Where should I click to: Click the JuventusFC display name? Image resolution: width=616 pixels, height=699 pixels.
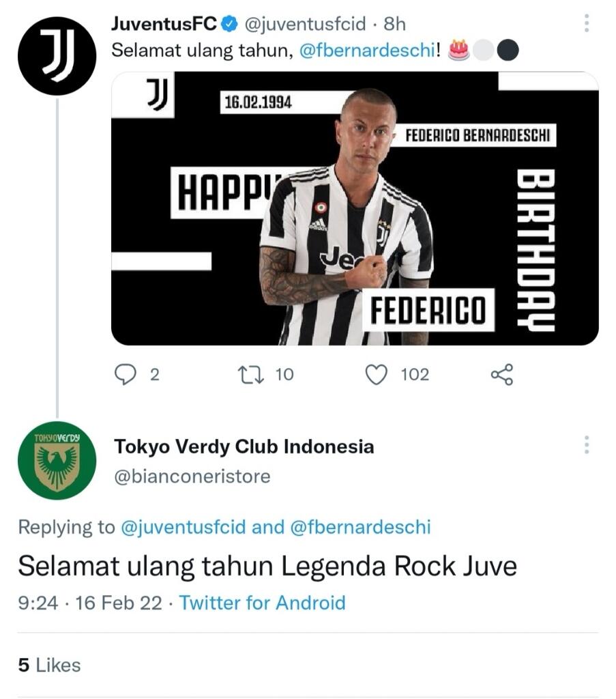[164, 25]
